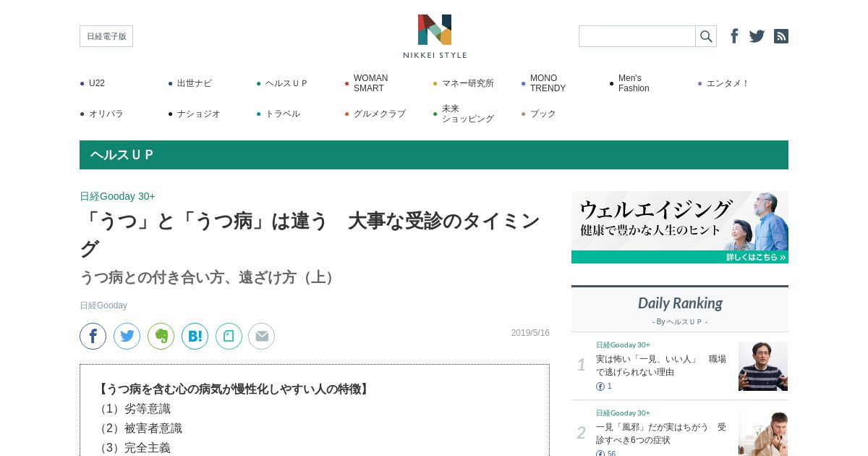Go to U22 section
The height and width of the screenshot is (456, 868).
(97, 83)
